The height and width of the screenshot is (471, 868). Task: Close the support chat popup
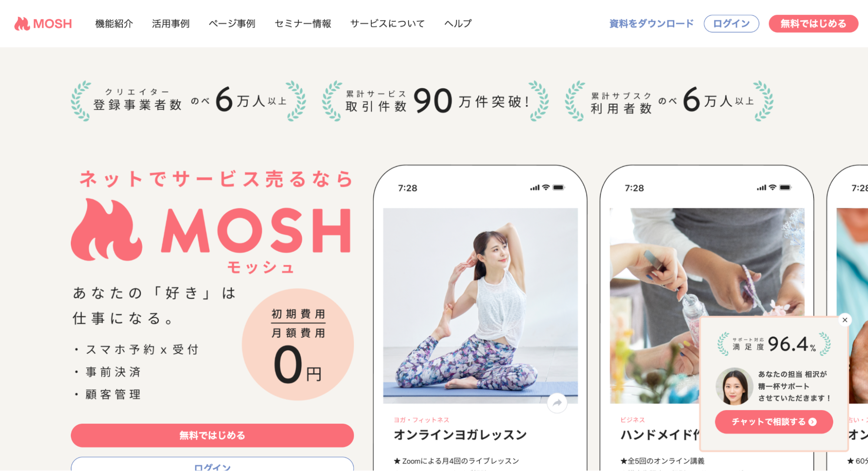(x=845, y=320)
